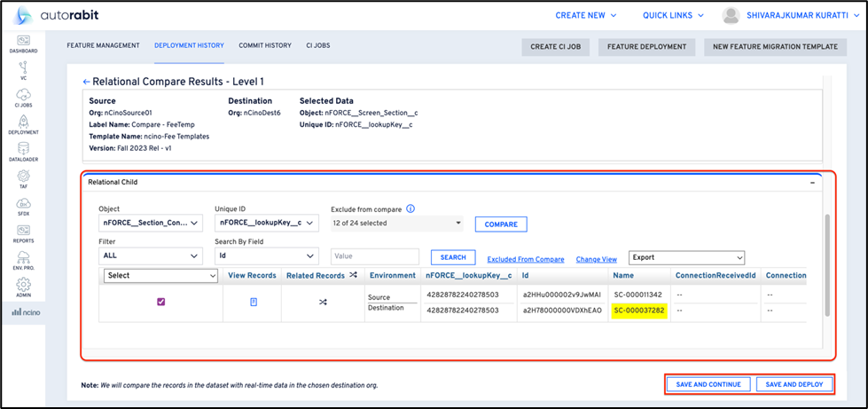Image resolution: width=868 pixels, height=409 pixels.
Task: Click the Excluded From Compare link
Action: [525, 259]
